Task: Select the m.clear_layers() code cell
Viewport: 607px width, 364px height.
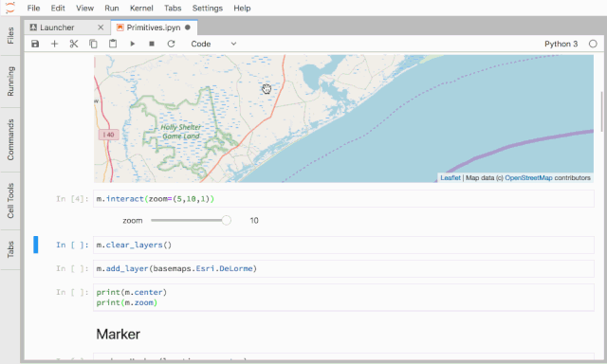Action: coord(343,245)
